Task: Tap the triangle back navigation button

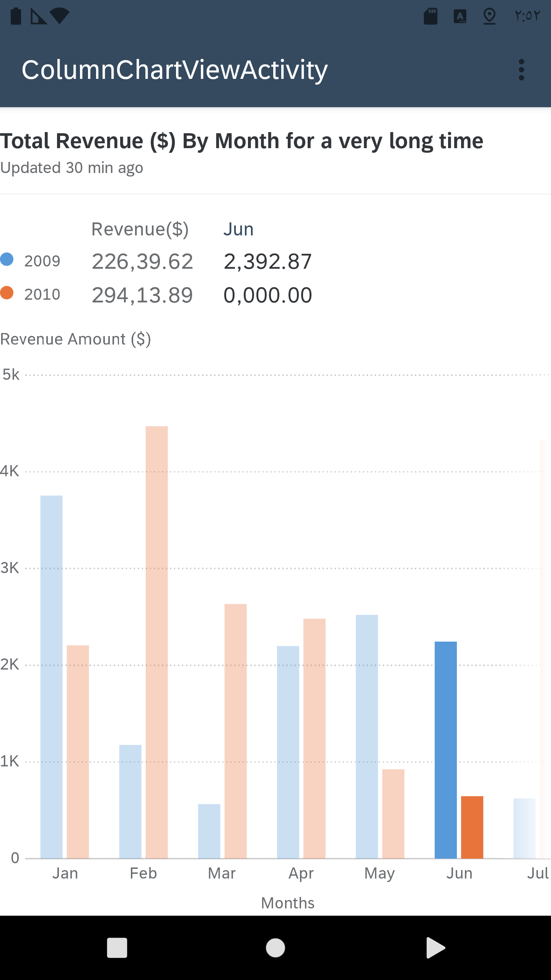Action: coord(435,947)
